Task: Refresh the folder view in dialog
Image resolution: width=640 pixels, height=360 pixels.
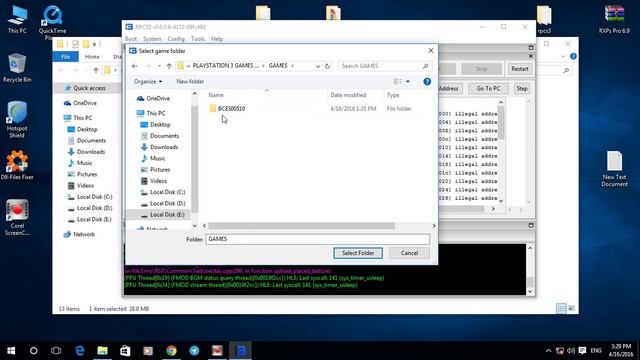Action: [327, 66]
